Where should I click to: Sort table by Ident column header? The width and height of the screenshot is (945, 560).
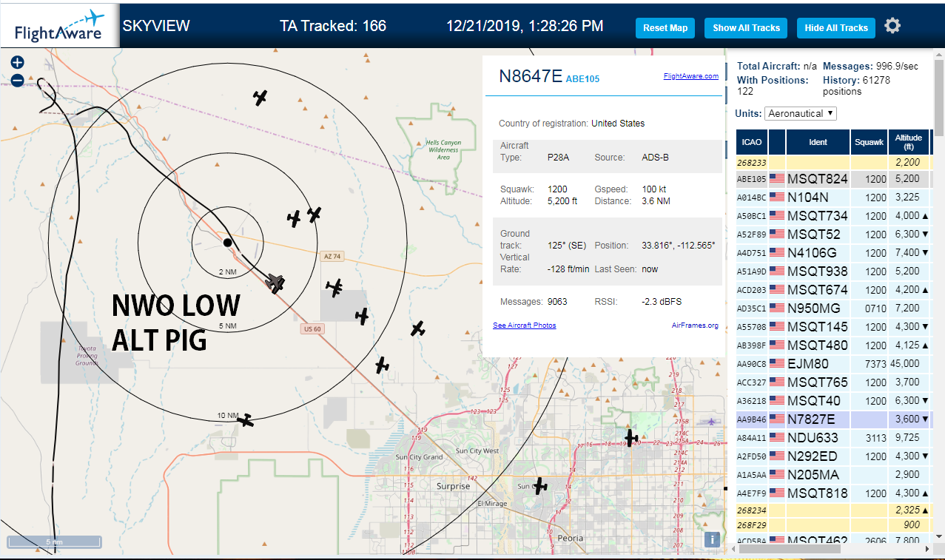point(818,142)
